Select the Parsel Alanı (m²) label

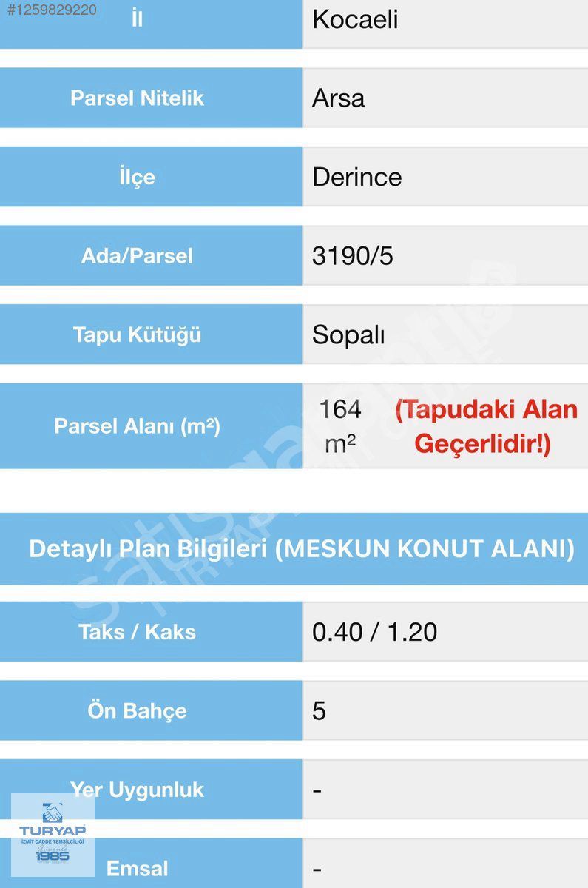click(x=137, y=426)
